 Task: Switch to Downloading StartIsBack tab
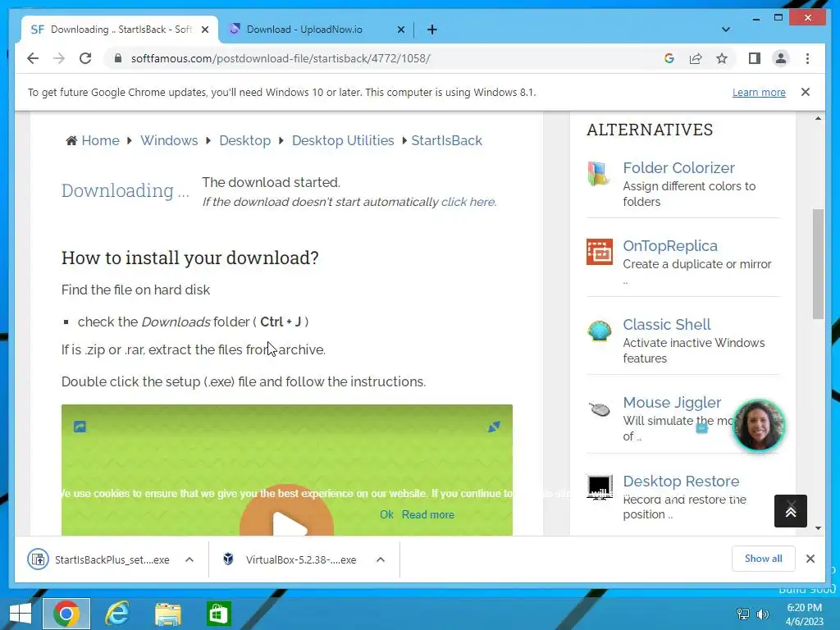[120, 30]
